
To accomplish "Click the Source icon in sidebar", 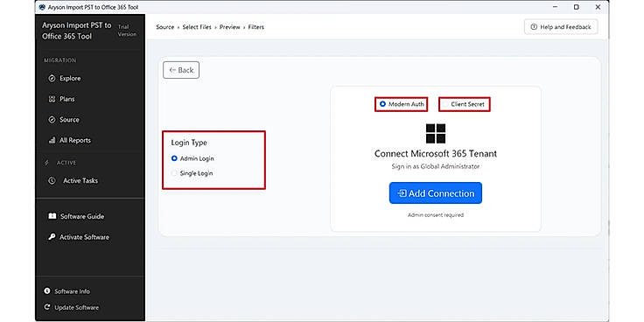I will [x=52, y=120].
